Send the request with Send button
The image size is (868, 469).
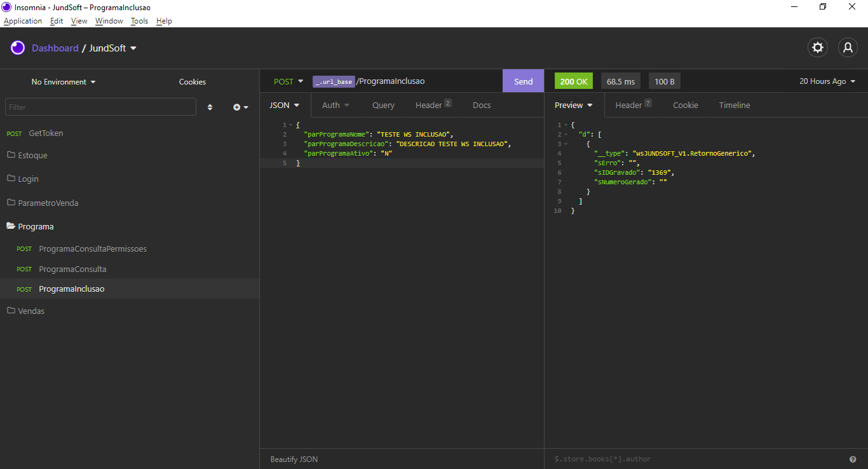(523, 81)
